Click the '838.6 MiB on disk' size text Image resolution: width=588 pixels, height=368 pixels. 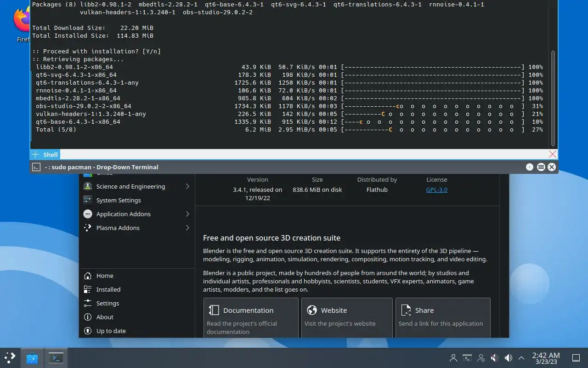click(317, 190)
